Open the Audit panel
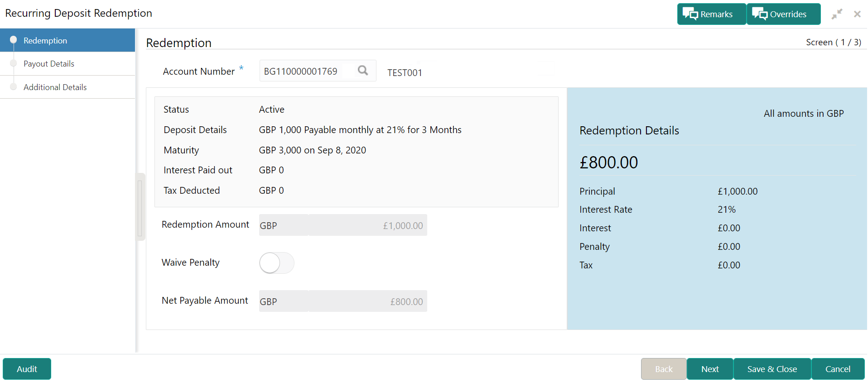Screen dimensions: 868x382 [x=27, y=369]
